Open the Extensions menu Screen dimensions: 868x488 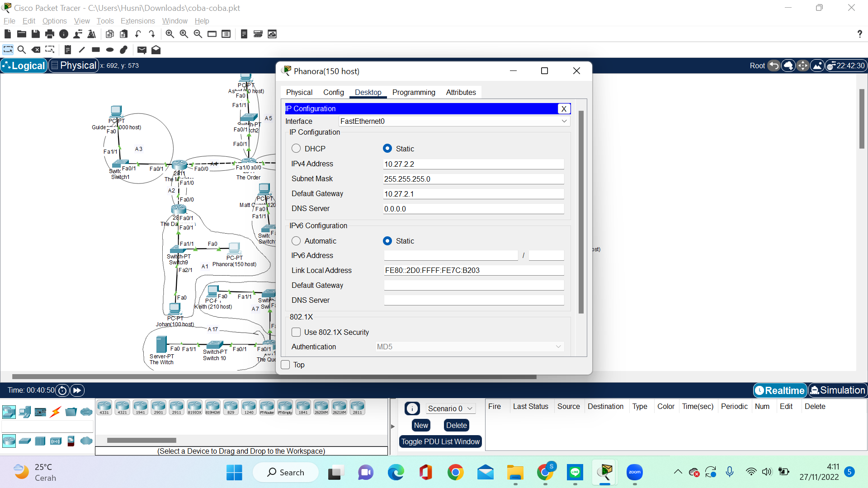(137, 21)
